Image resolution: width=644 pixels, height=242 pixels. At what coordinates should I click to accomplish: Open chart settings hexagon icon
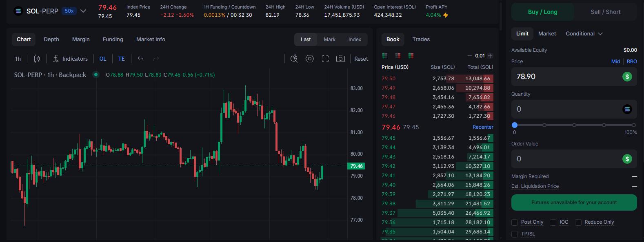pos(310,59)
